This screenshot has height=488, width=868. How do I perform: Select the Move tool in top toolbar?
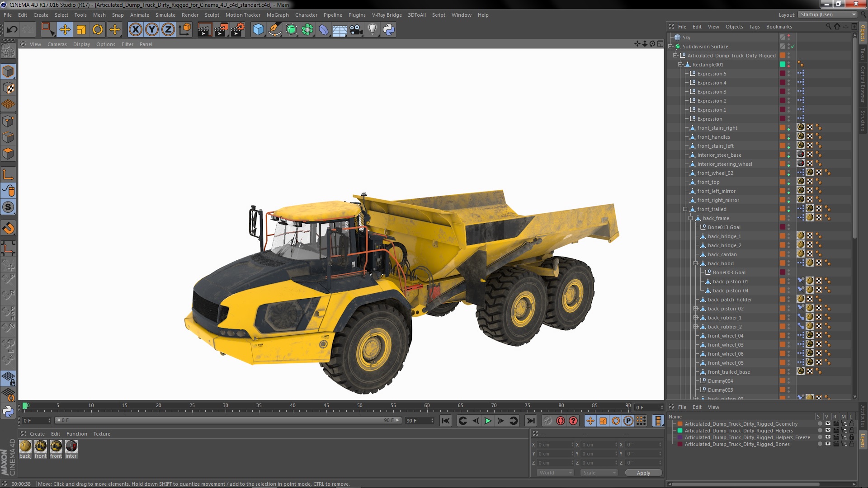(65, 30)
